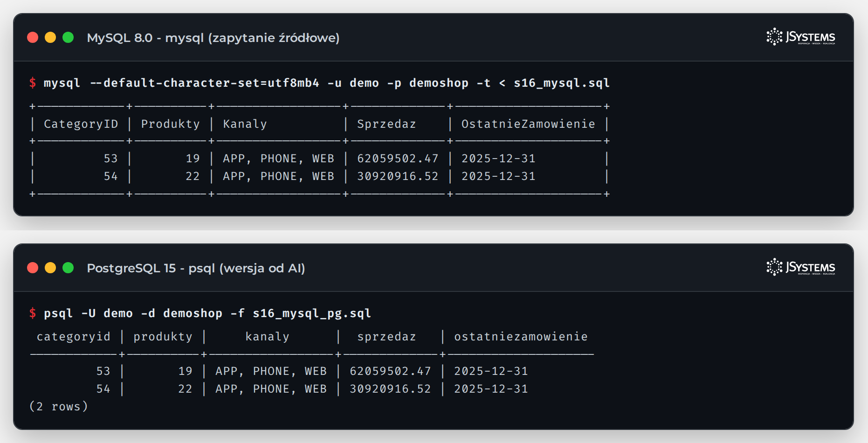This screenshot has width=868, height=443.
Task: Click row 54 channels cell in psql output
Action: click(x=271, y=389)
